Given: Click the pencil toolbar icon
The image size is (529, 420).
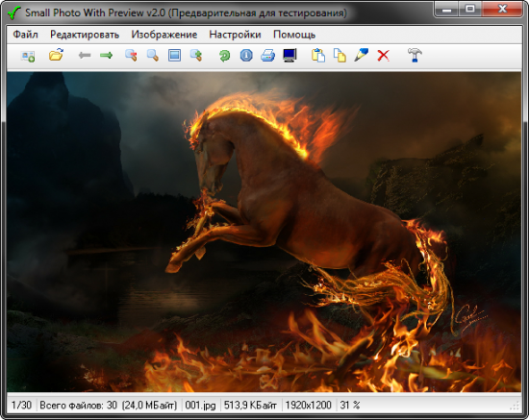Looking at the screenshot, I should click(x=362, y=55).
